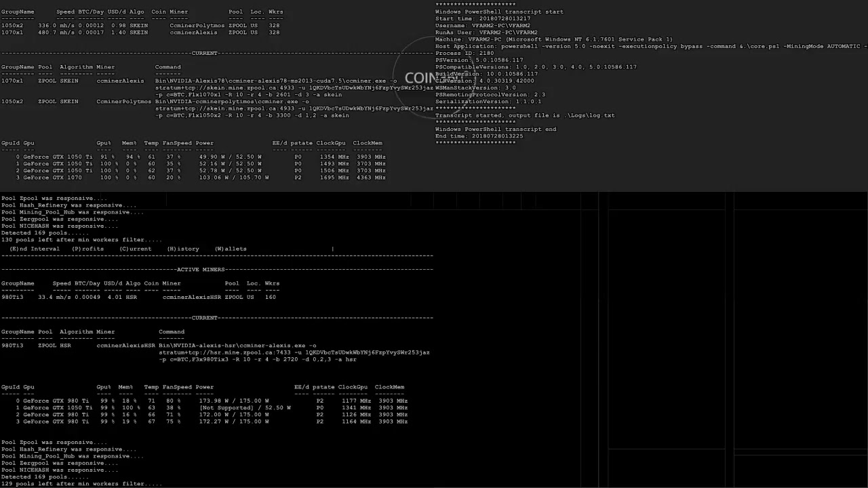Select the line ending '-b 2601 -d 3 -a skein'

point(248,95)
